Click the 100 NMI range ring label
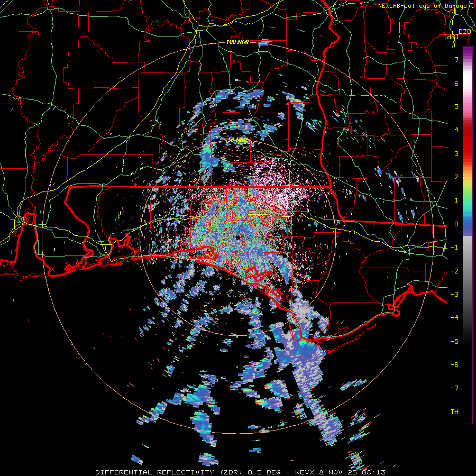 pos(237,42)
